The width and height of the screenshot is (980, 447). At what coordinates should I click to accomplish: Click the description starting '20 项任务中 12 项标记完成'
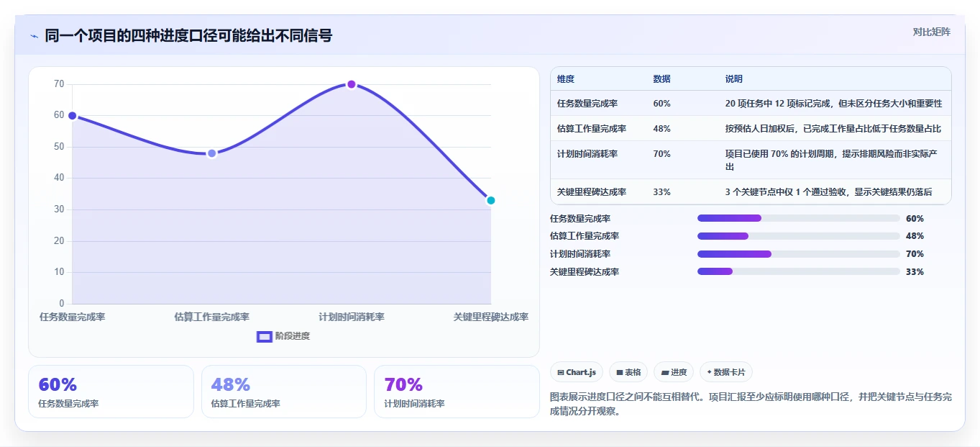[x=834, y=104]
